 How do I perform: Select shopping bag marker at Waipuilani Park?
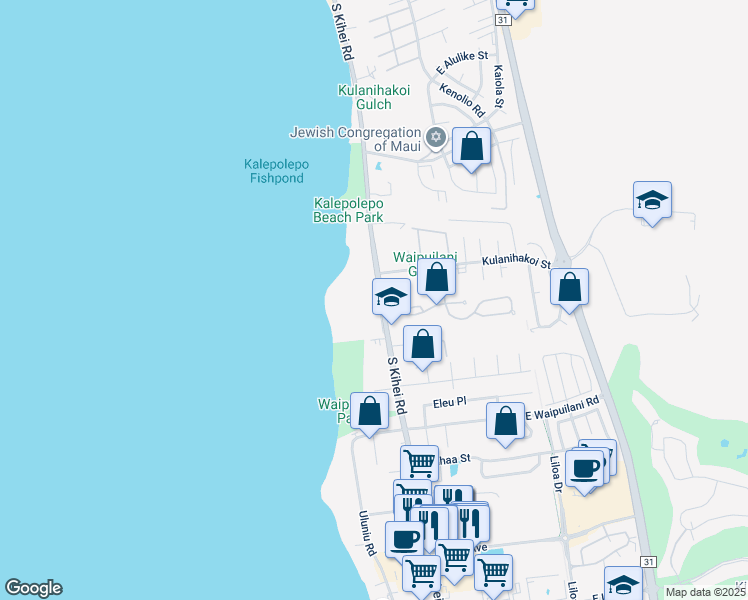point(369,414)
